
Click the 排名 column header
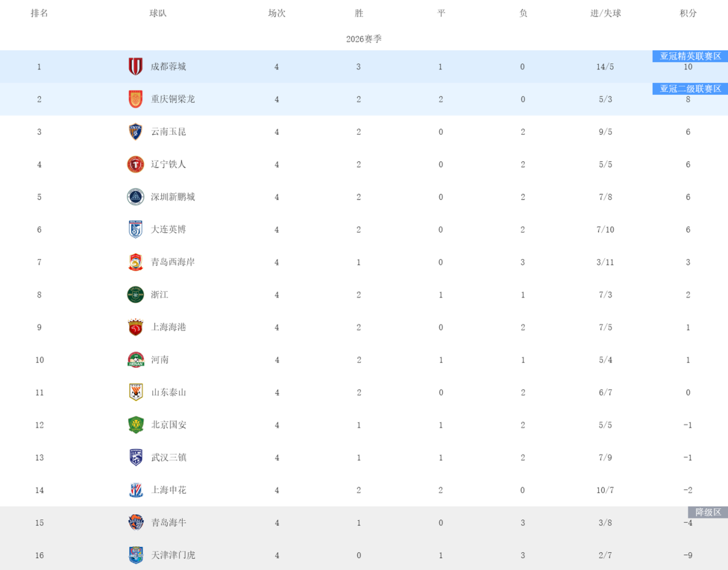coord(39,13)
